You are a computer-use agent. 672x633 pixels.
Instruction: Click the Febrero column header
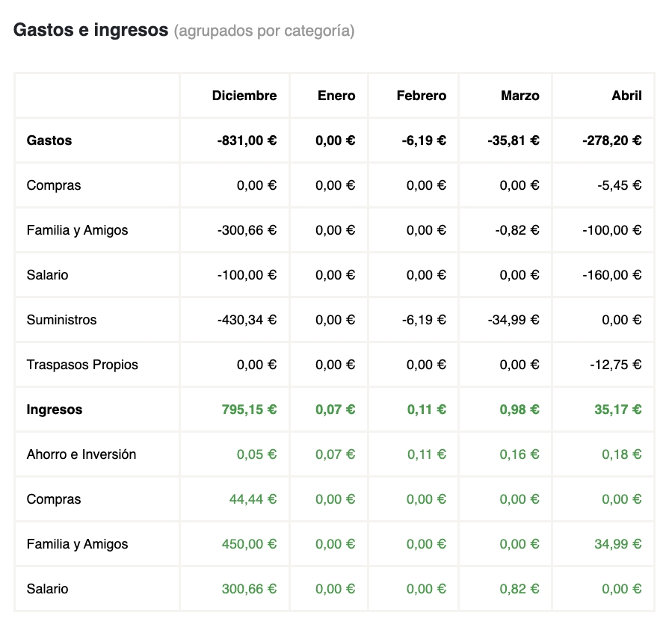point(421,96)
